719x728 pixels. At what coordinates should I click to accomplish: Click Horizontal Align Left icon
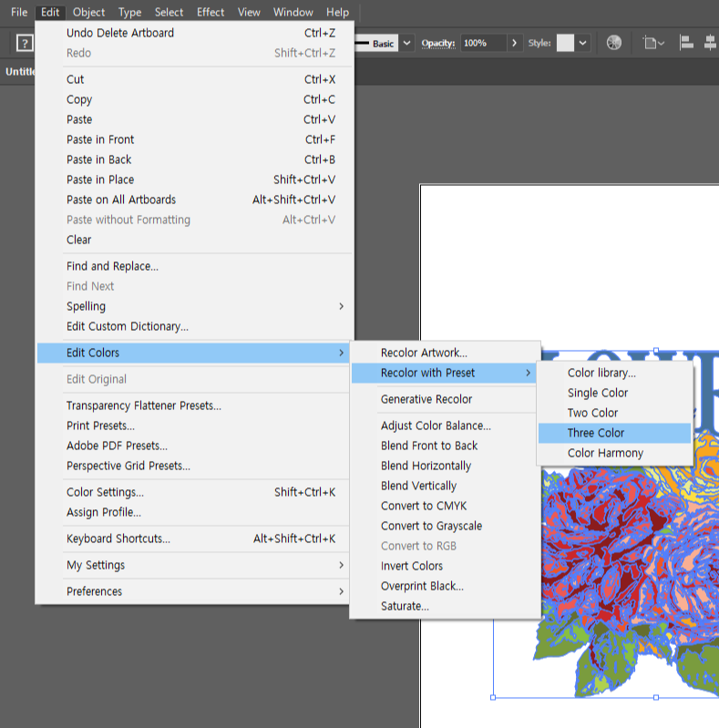point(686,43)
